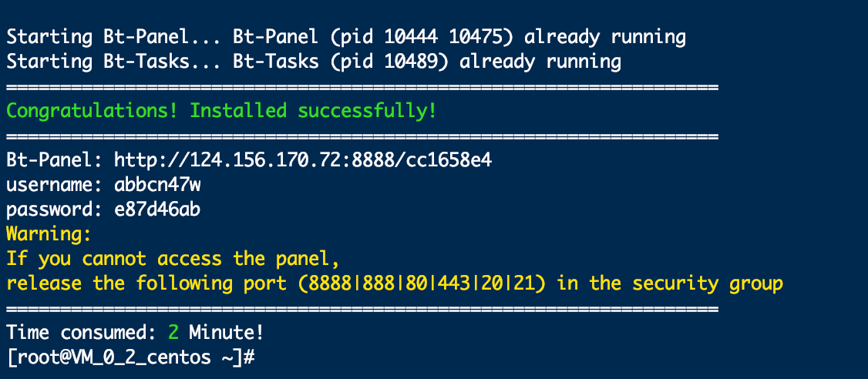Click the "username:" label
Viewport: 868px width, 379px height.
54,185
